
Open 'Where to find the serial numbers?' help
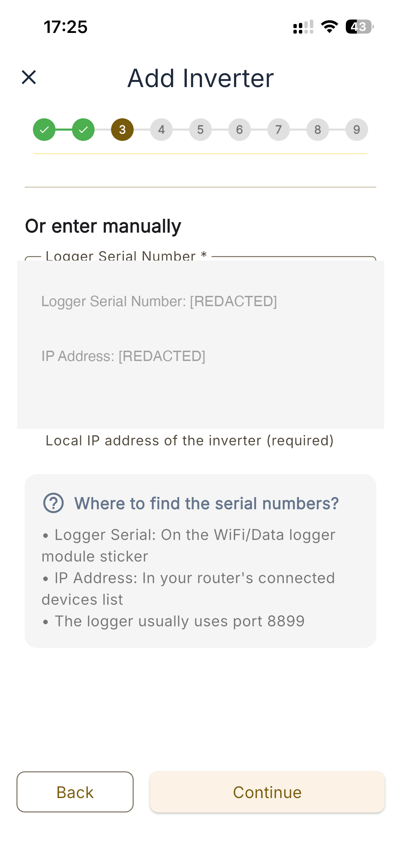click(x=206, y=504)
